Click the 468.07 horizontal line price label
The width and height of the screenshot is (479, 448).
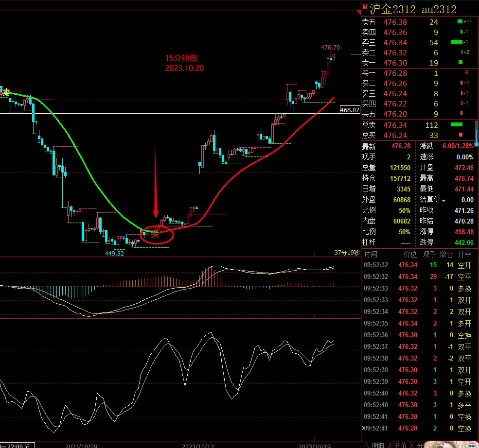tap(350, 110)
